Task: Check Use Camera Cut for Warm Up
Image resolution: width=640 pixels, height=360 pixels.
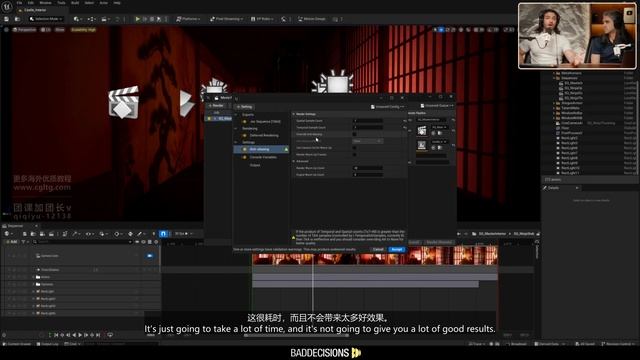Action: click(x=354, y=148)
